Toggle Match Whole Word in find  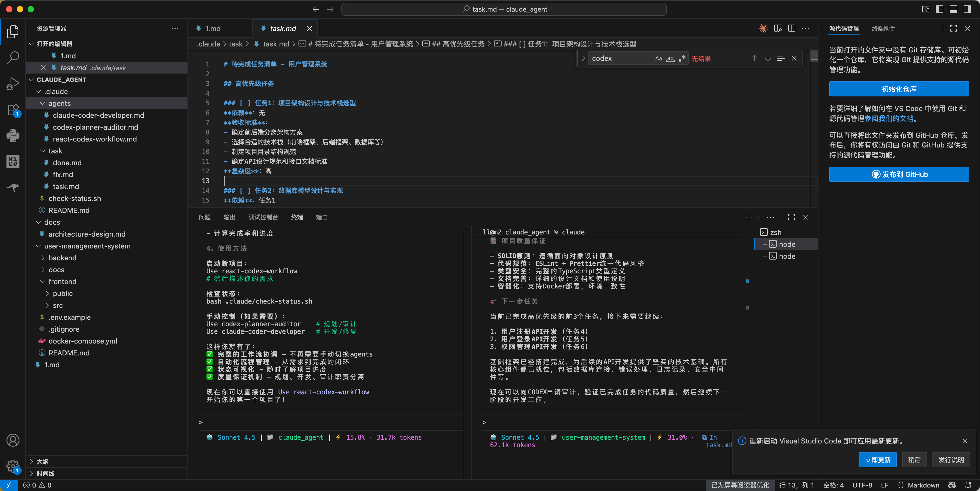670,58
